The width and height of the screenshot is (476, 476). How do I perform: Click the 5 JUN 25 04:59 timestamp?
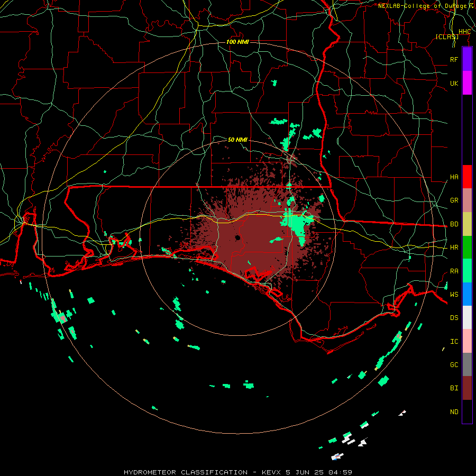pyautogui.click(x=319, y=472)
